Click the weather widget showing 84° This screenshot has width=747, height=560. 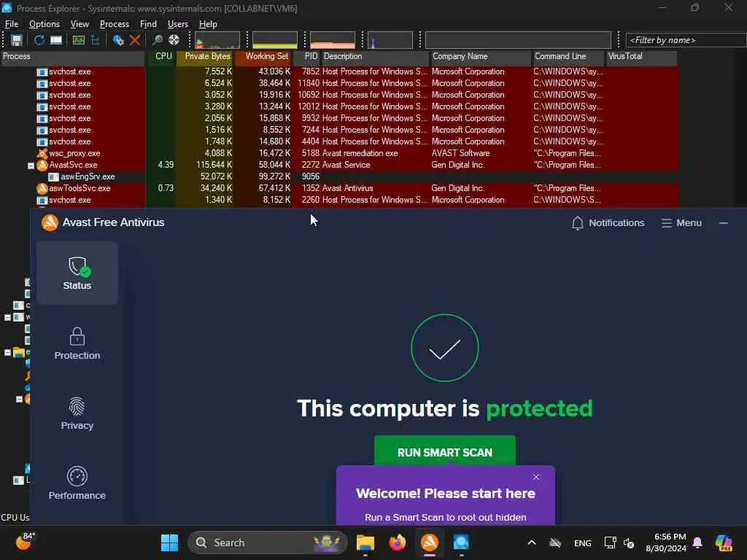click(25, 542)
